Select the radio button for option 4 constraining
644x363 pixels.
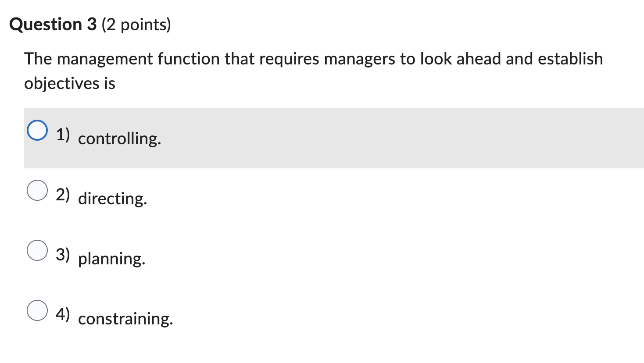click(x=38, y=310)
